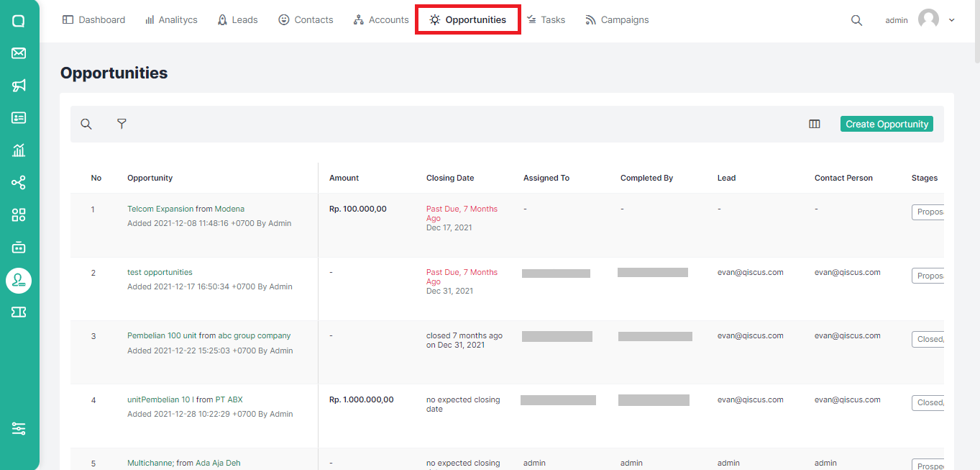Click the stage badge in test opportunities row
The width and height of the screenshot is (980, 470).
(x=928, y=276)
